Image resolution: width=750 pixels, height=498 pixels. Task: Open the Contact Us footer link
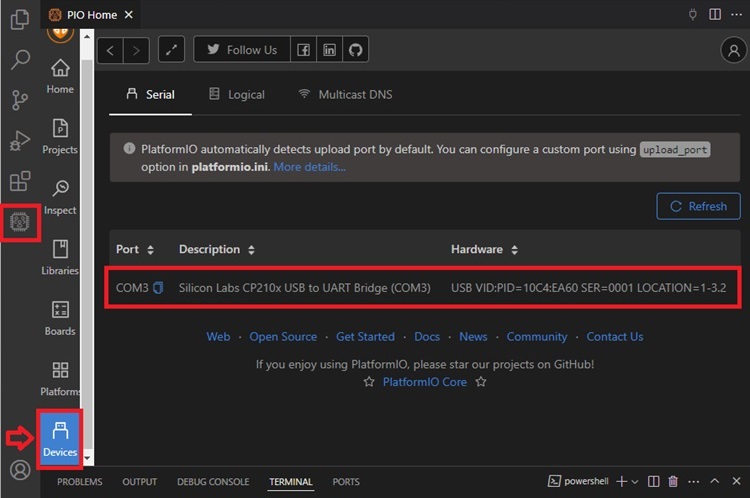point(615,337)
